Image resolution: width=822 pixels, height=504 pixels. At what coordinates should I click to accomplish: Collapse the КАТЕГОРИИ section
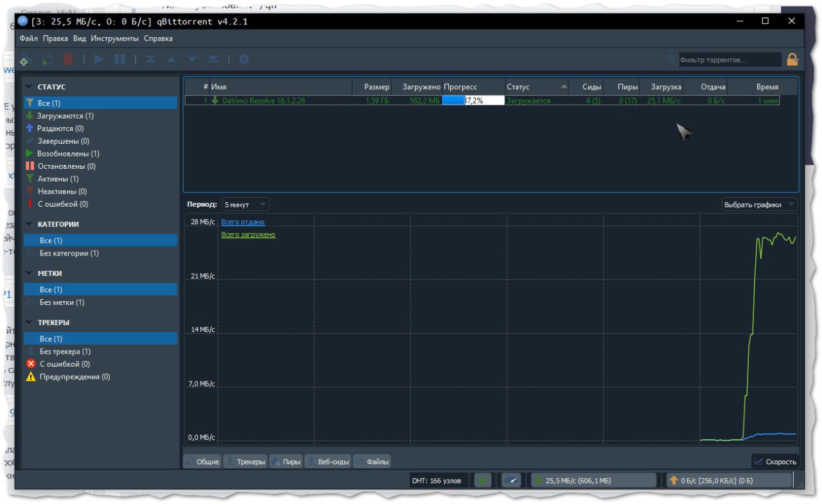coord(29,225)
